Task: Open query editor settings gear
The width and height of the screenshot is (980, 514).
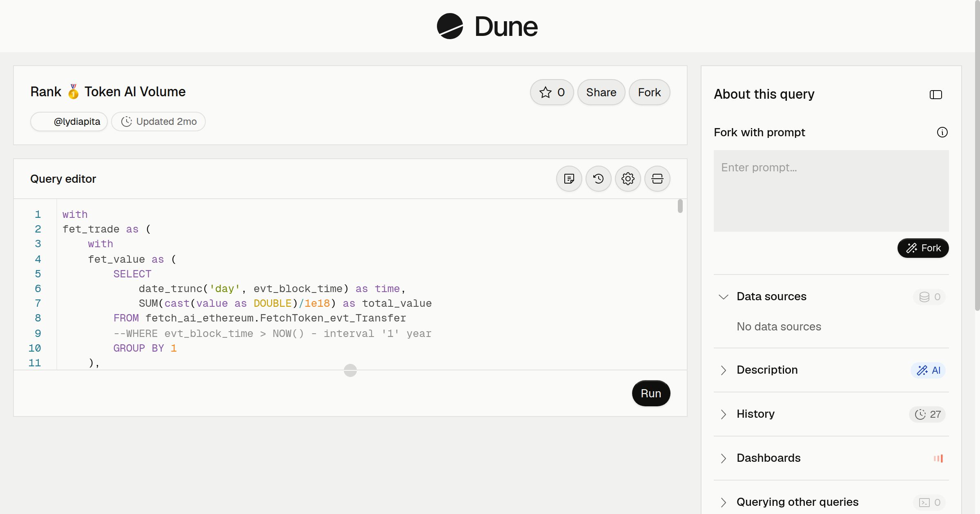Action: (x=628, y=179)
